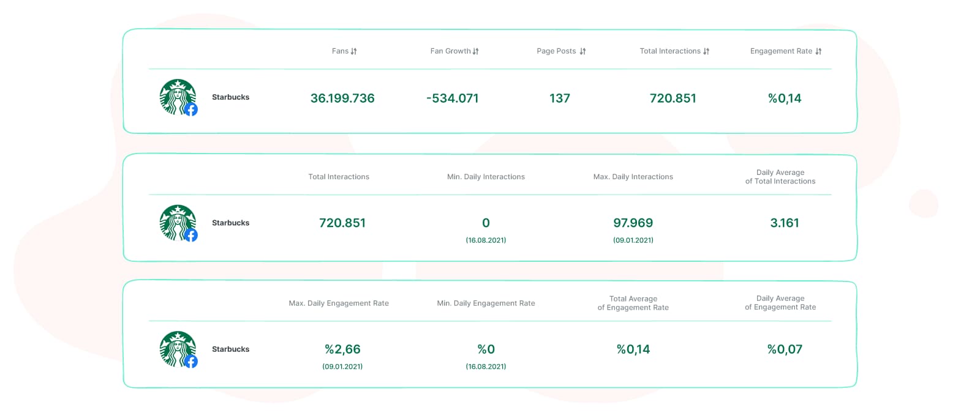Click the Starbucks logo in the Fans table
The height and width of the screenshot is (416, 980).
tap(178, 97)
